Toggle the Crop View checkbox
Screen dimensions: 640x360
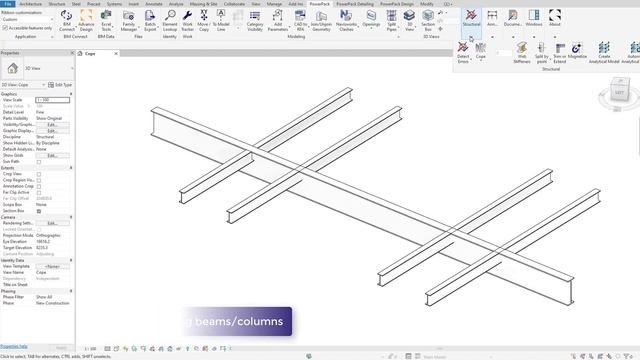click(39, 174)
